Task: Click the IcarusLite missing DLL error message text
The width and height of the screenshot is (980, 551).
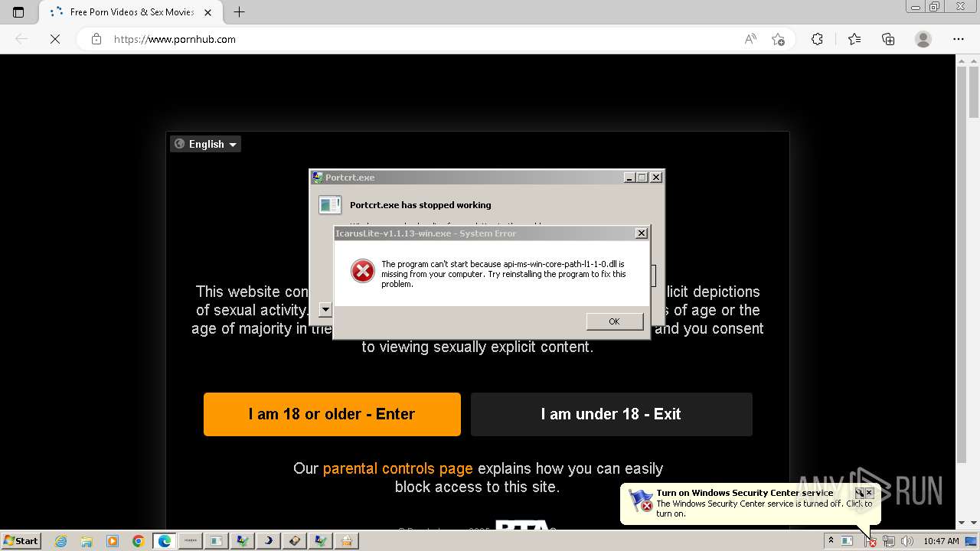Action: point(504,274)
